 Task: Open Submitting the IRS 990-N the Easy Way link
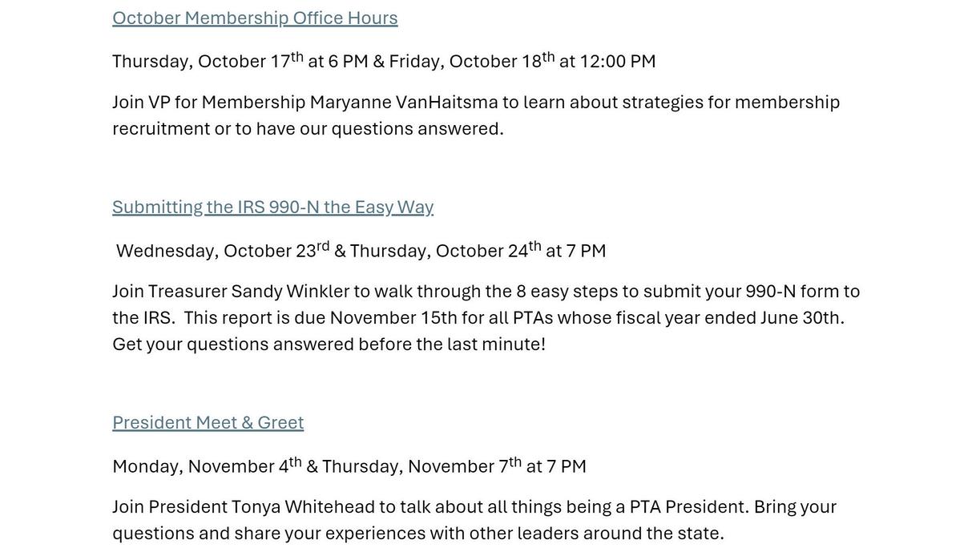tap(272, 207)
